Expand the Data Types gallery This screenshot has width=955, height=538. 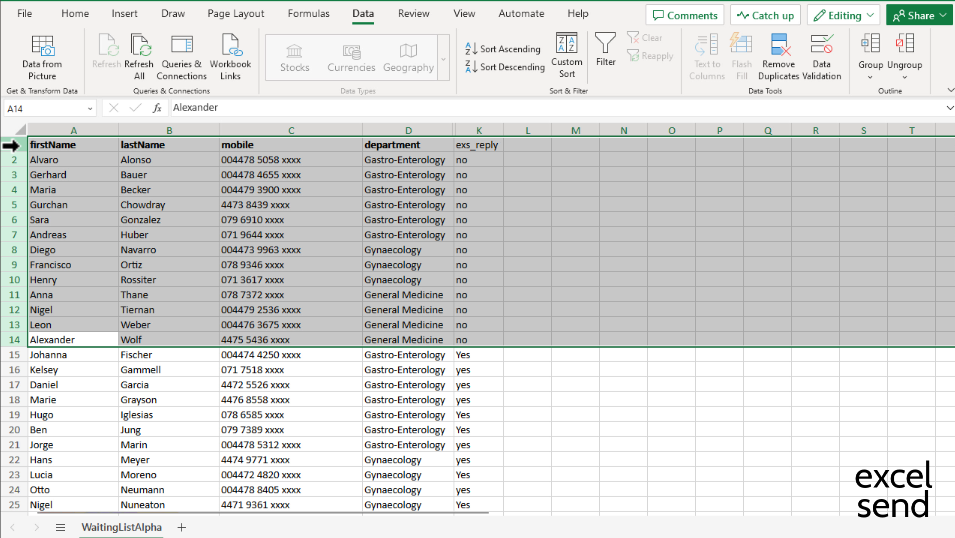tap(443, 59)
